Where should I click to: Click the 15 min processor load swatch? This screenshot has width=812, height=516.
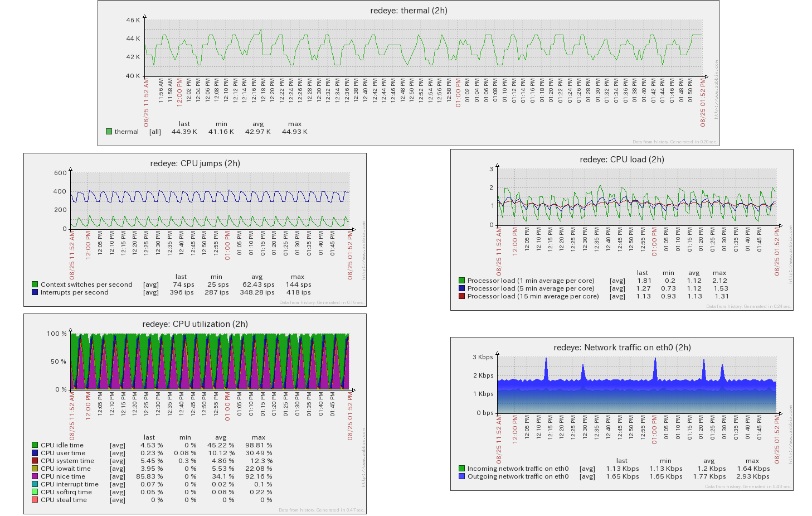(461, 296)
